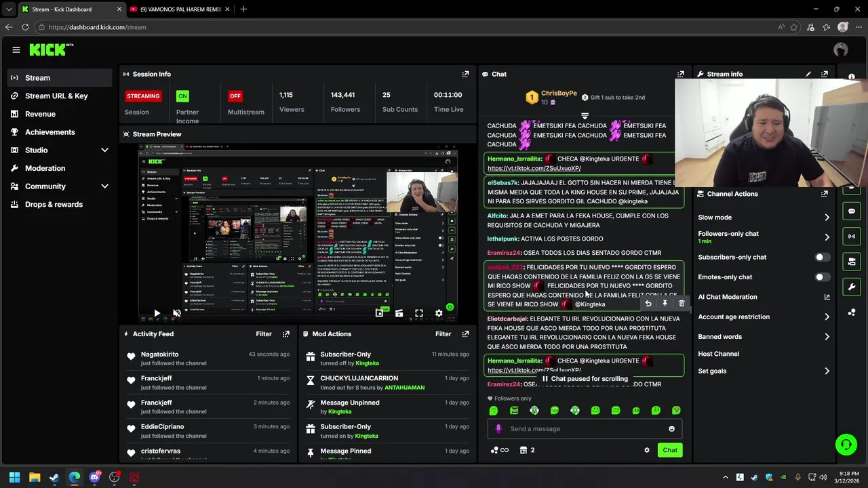Click the channel points infinity icon
The image size is (868, 488).
[x=499, y=450]
